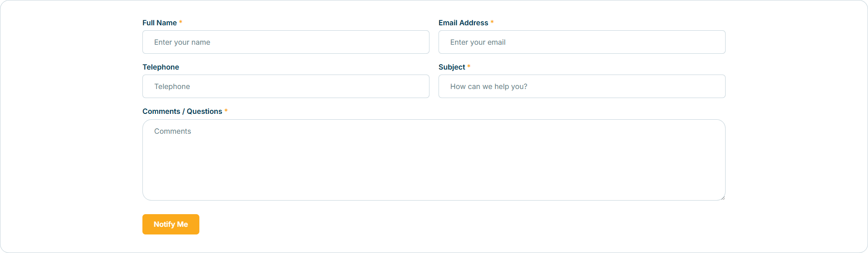Click the Email Address label text
The width and height of the screenshot is (868, 253).
coord(463,23)
